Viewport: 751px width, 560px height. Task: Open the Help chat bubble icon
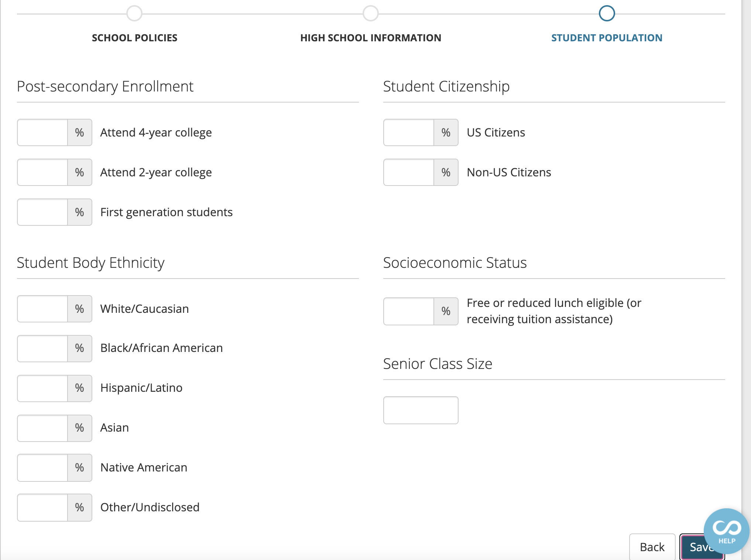click(x=726, y=531)
